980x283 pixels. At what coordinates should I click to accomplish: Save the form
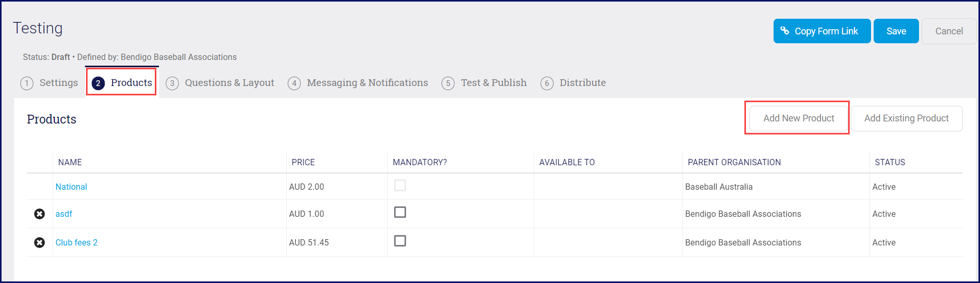point(896,31)
